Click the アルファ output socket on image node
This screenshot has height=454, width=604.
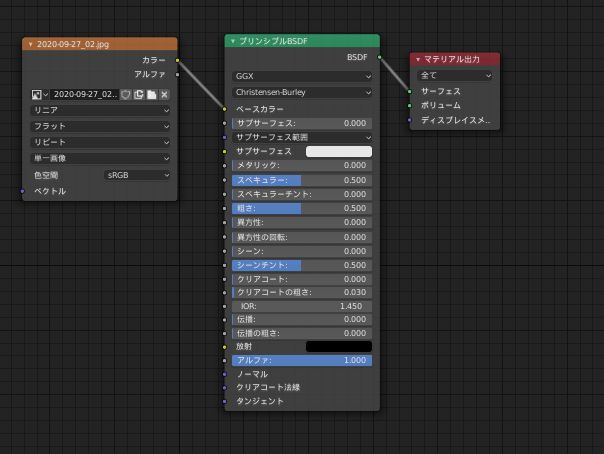click(x=177, y=74)
